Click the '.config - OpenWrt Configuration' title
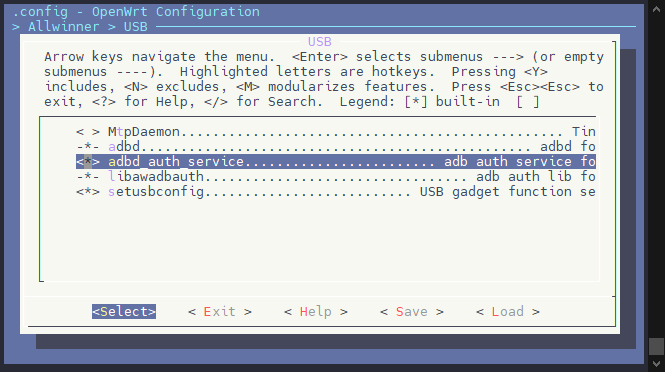 point(136,12)
